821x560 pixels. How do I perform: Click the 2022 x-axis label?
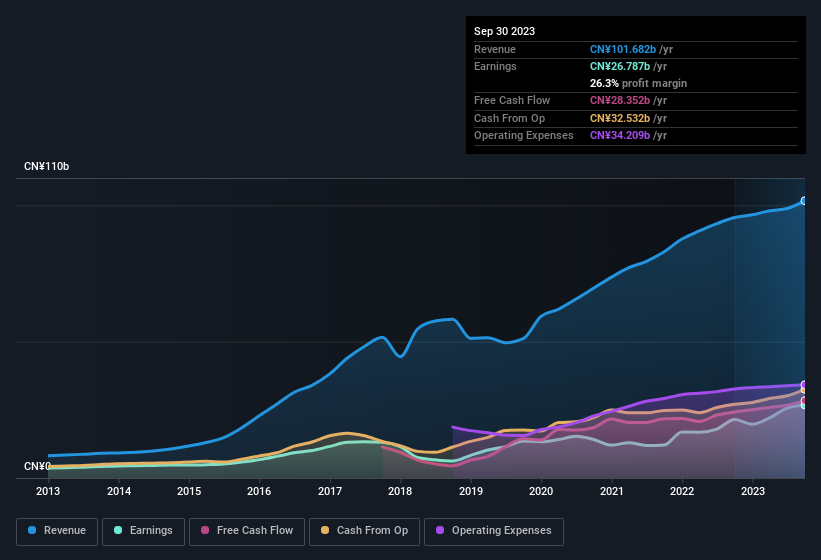682,491
